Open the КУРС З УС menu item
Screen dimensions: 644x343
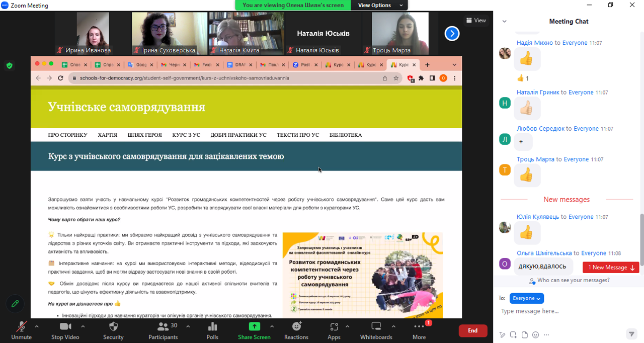(x=186, y=135)
